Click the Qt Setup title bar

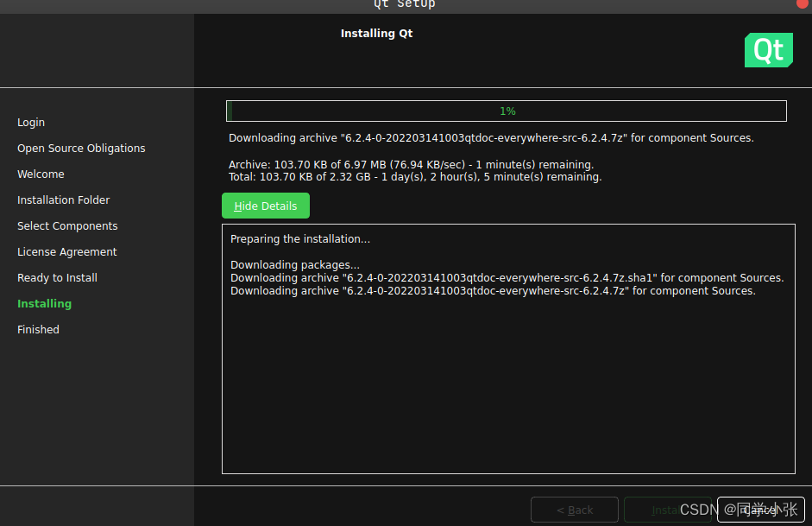pos(404,5)
